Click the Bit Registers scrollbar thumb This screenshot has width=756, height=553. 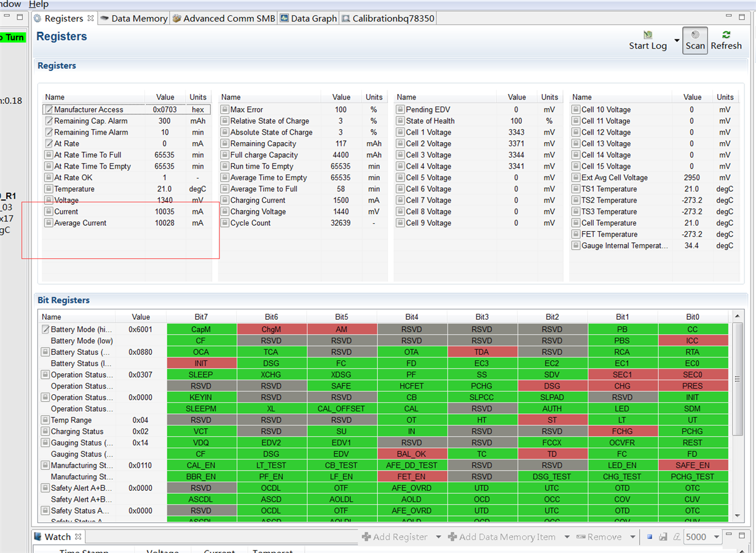[x=738, y=380]
